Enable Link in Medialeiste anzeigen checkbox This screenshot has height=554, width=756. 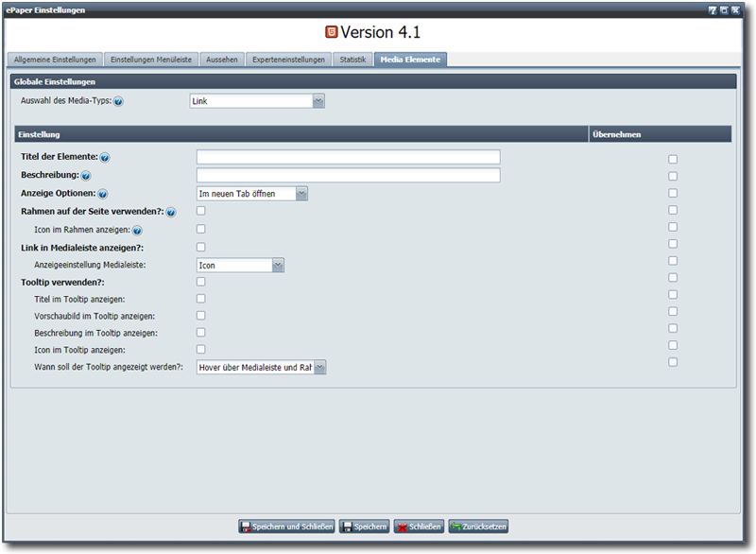pyautogui.click(x=201, y=248)
